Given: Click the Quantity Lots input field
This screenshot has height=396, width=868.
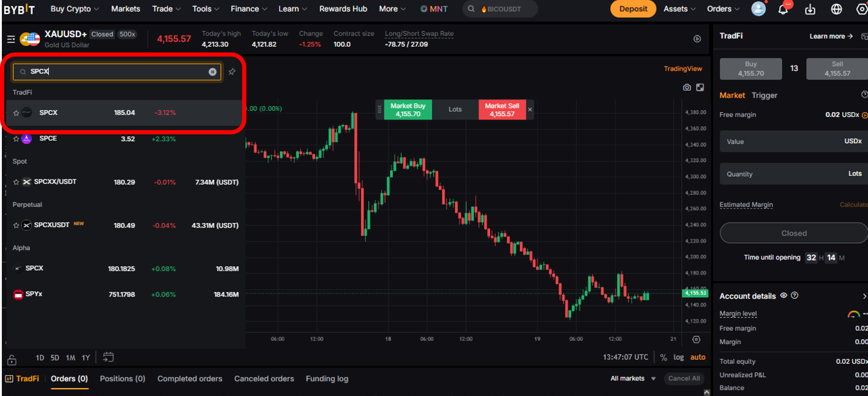Looking at the screenshot, I should tap(794, 174).
